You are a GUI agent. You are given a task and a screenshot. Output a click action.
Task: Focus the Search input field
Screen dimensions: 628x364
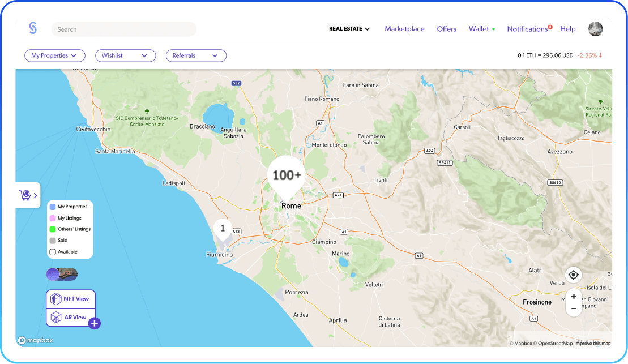(124, 29)
